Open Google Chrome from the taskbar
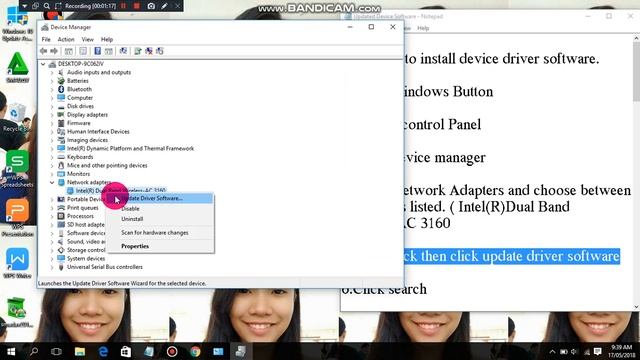This screenshot has height=360, width=640. click(x=195, y=351)
